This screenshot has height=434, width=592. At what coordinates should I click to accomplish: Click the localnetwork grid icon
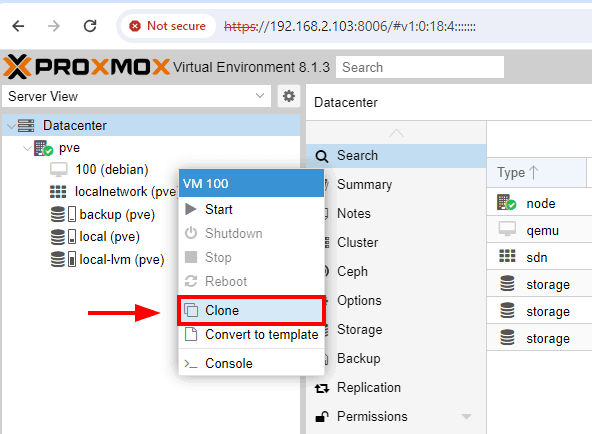[x=58, y=192]
